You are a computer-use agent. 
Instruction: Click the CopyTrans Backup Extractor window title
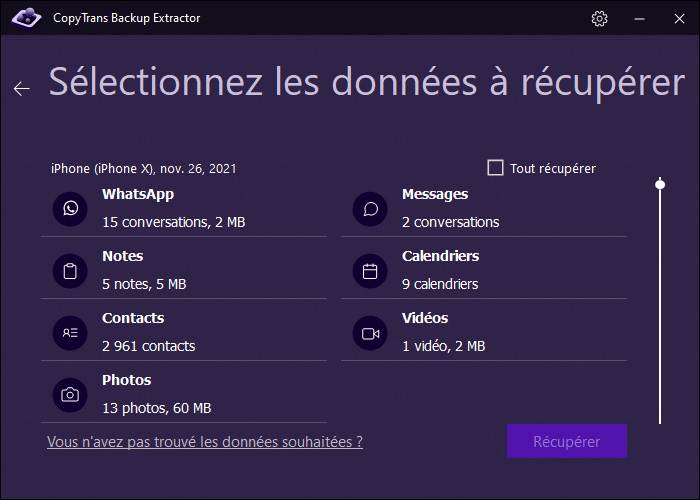pos(126,18)
